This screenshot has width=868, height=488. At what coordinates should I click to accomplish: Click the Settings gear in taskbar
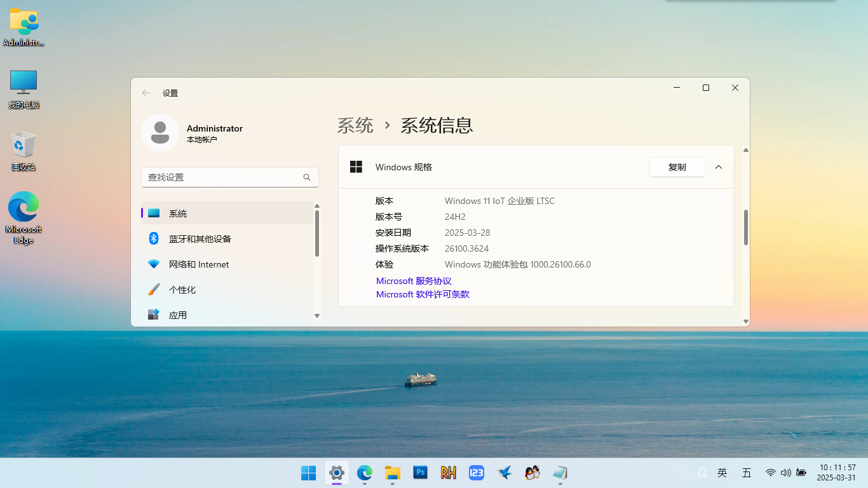pyautogui.click(x=337, y=473)
